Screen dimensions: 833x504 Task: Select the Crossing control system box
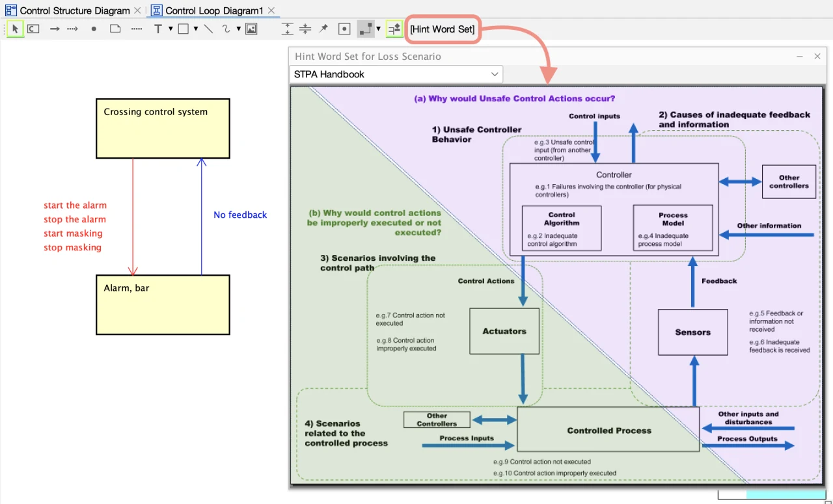coord(163,128)
